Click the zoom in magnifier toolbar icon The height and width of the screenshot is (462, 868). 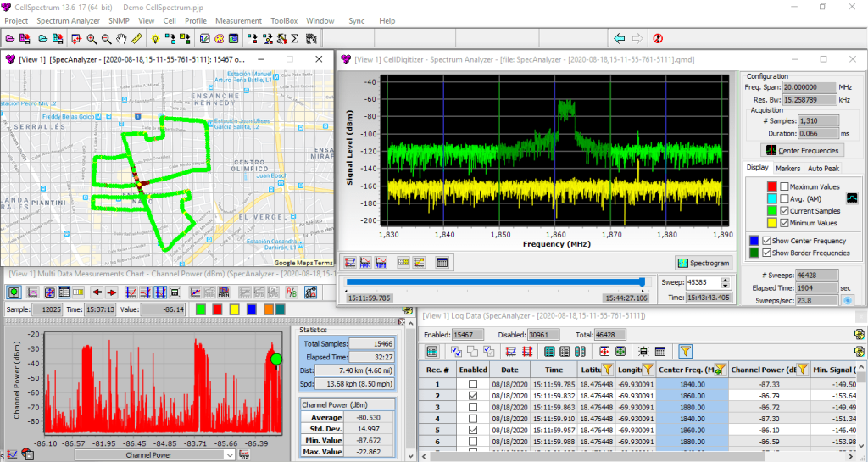coord(91,38)
